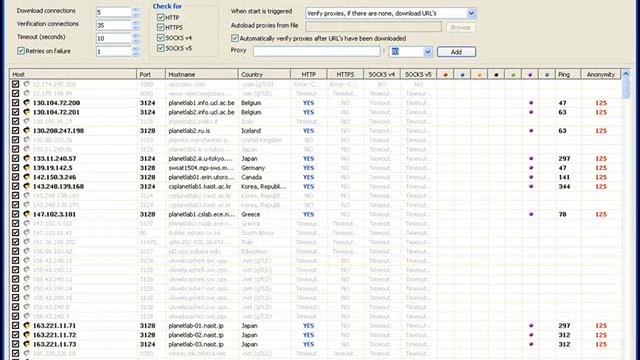Click proxy status icon for 130.104.72.200
Image resolution: width=640 pixels, height=360 pixels.
click(x=27, y=102)
